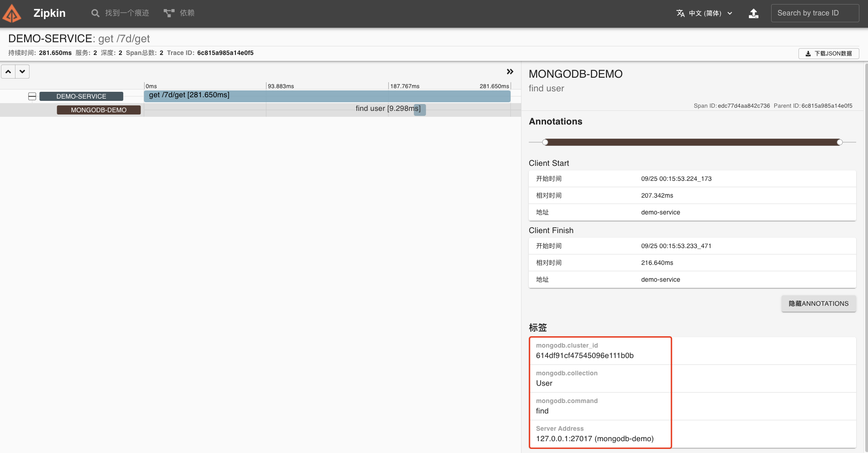Click the Server Address 127.0.0.1:27017 value
Screen dimensions: 868x453
(x=595, y=438)
